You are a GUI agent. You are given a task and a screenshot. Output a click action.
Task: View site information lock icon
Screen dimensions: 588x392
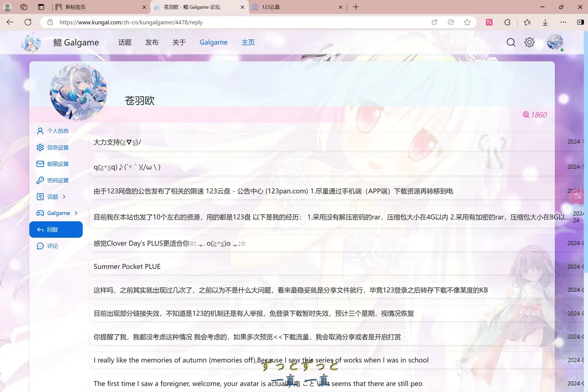[50, 22]
